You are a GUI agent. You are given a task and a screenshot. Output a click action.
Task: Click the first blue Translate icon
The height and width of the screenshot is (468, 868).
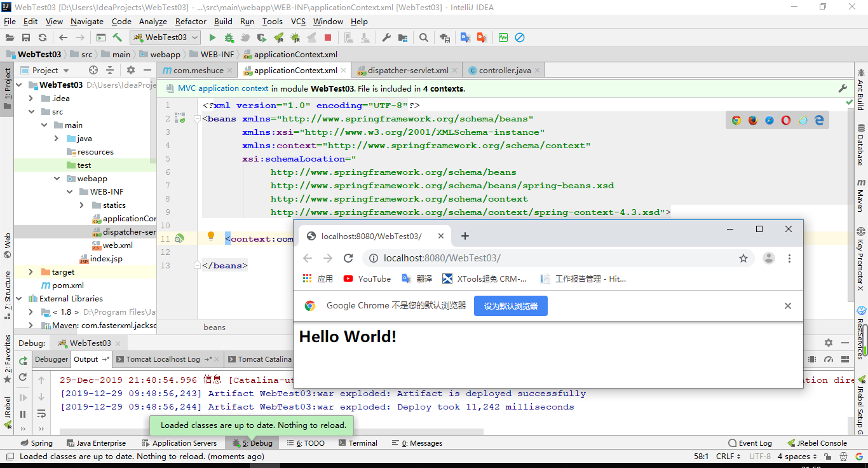pos(466,38)
